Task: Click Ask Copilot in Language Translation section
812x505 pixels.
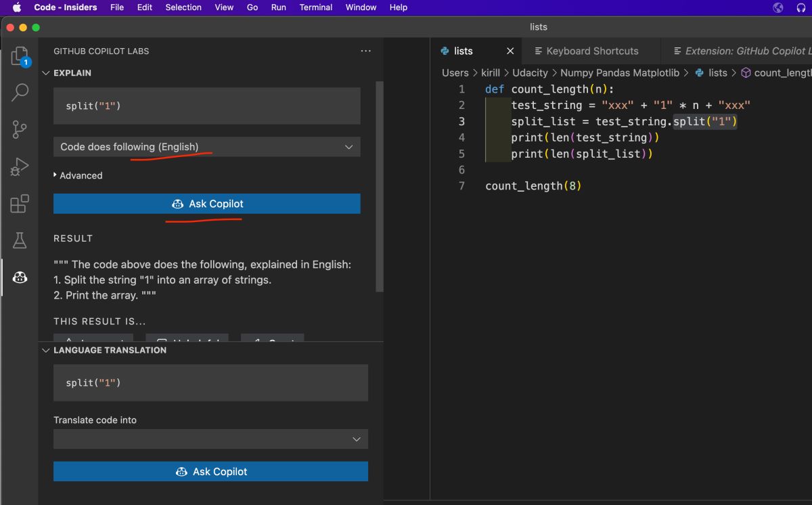Action: coord(211,472)
